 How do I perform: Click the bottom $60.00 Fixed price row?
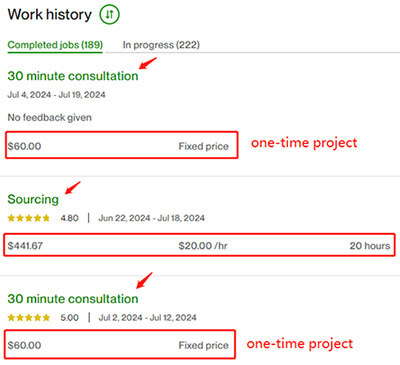120,345
